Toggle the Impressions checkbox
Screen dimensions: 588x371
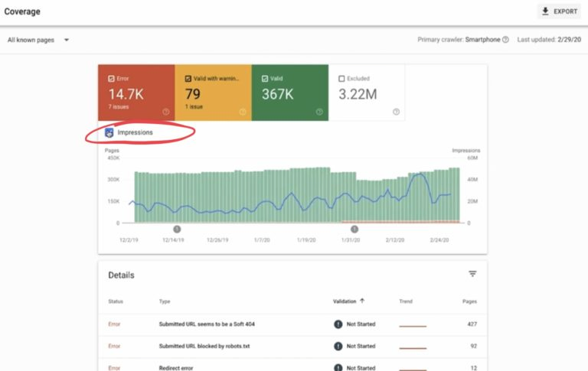pos(109,132)
